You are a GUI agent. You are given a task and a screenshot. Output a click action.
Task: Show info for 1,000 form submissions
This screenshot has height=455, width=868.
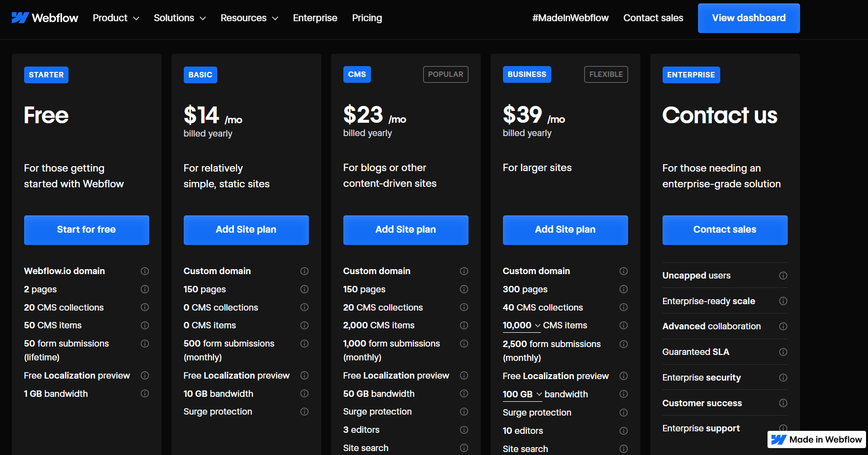pos(464,344)
